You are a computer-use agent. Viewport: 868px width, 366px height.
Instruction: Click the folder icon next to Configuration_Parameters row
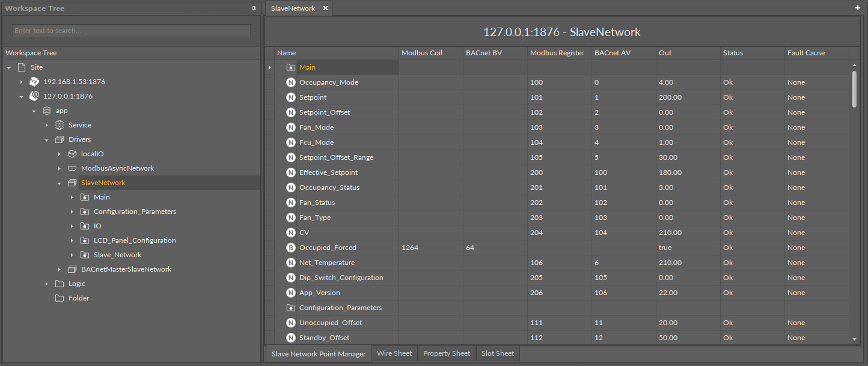pos(291,308)
